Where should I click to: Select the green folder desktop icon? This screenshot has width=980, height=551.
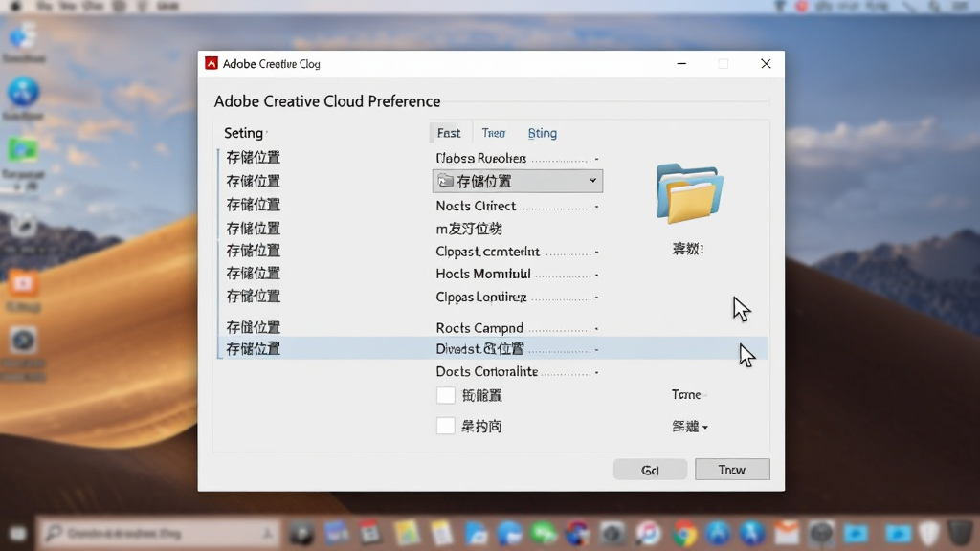[23, 150]
